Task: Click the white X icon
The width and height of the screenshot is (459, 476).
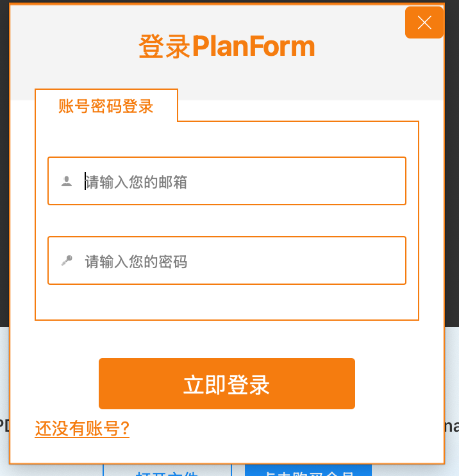Action: (x=424, y=22)
